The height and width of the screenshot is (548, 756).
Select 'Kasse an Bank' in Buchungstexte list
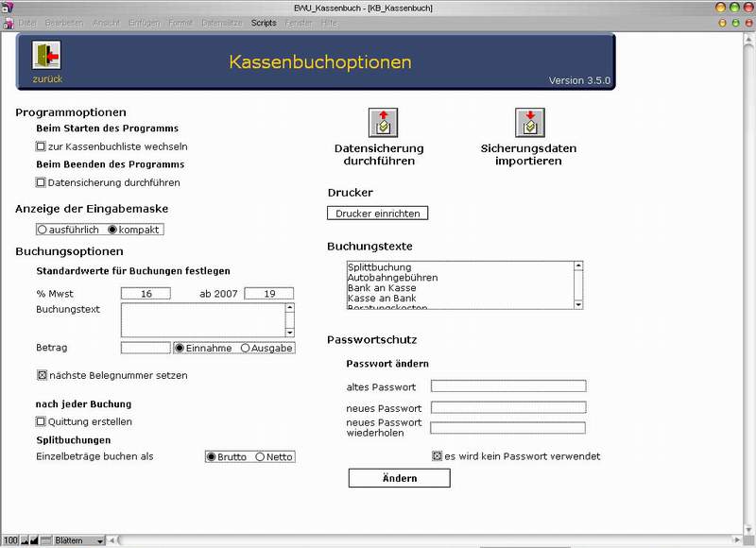pyautogui.click(x=382, y=299)
